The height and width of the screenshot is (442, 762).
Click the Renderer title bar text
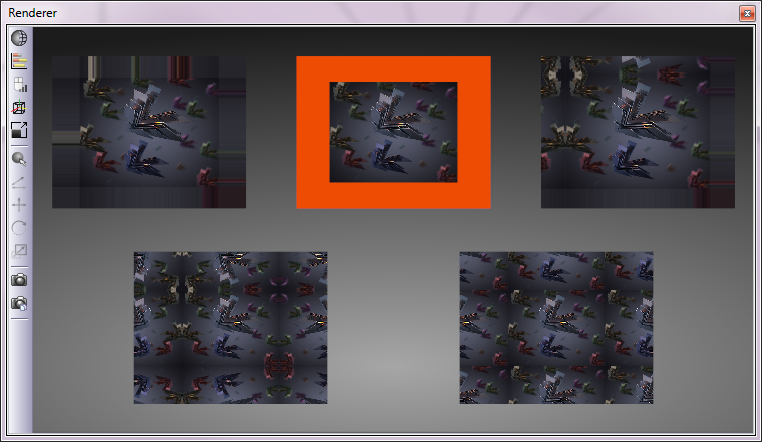(x=34, y=13)
